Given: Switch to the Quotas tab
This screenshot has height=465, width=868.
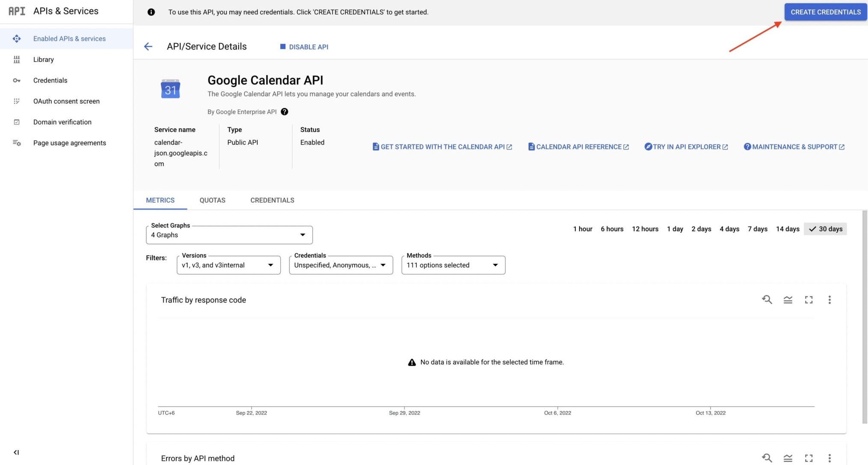Looking at the screenshot, I should click(212, 200).
